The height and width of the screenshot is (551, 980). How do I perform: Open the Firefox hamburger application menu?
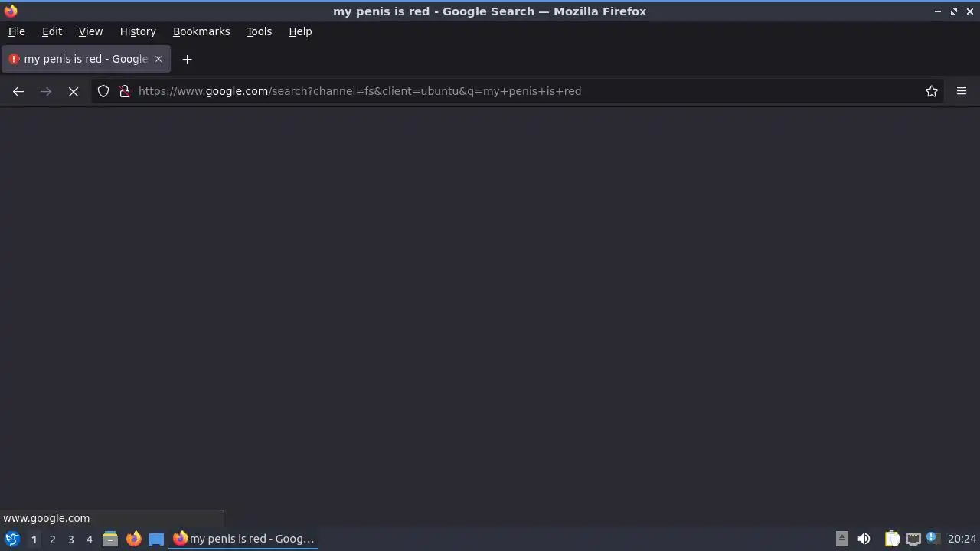click(x=962, y=91)
